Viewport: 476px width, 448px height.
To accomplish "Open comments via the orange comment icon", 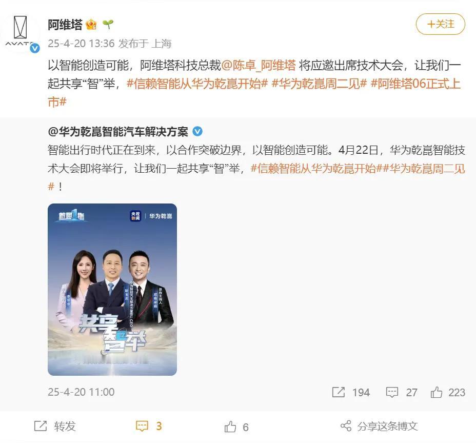I will (142, 426).
